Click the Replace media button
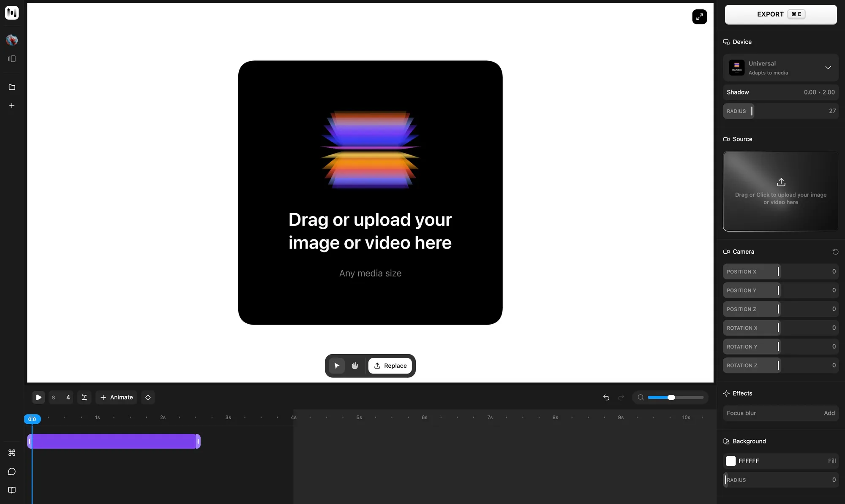Viewport: 845px width, 504px height. click(390, 366)
